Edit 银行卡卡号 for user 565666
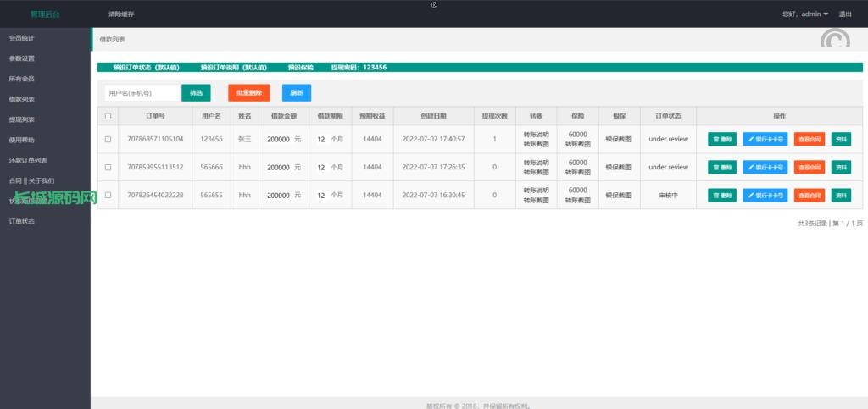Image resolution: width=868 pixels, height=409 pixels. click(765, 167)
